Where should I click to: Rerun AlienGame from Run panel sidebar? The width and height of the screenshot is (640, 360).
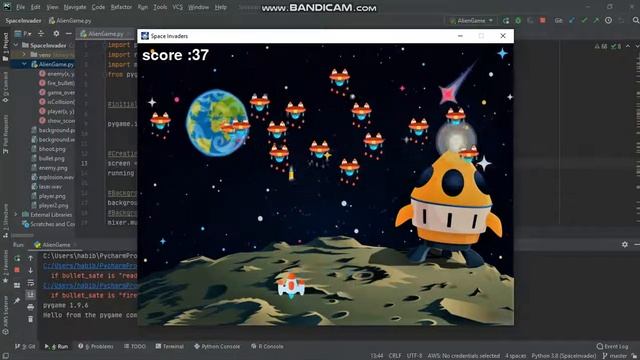click(x=17, y=258)
